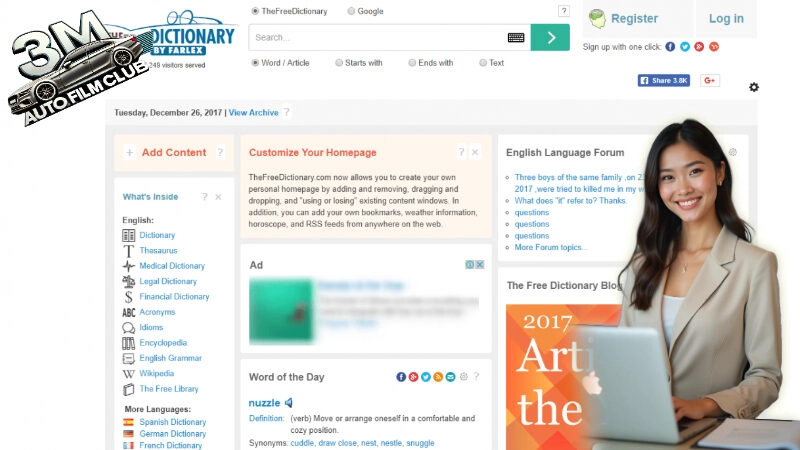Share Word of the Day on Twitter

(x=426, y=377)
